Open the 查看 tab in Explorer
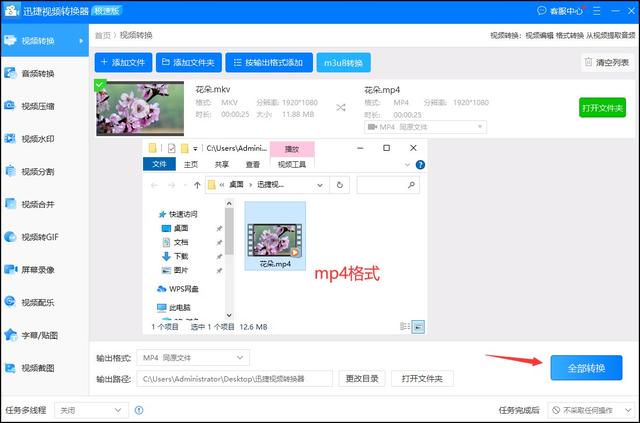Screen dimensions: 640x423 (253, 164)
